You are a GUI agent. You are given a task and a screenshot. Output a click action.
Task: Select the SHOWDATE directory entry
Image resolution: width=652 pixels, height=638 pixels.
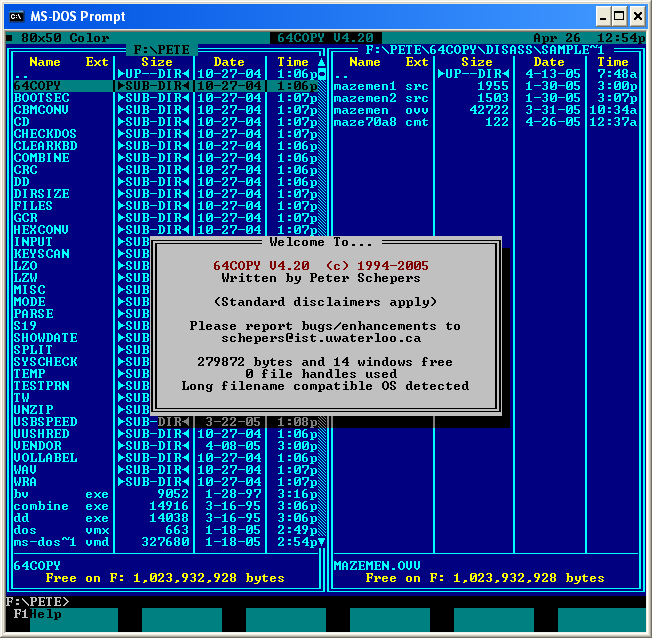[x=82, y=338]
